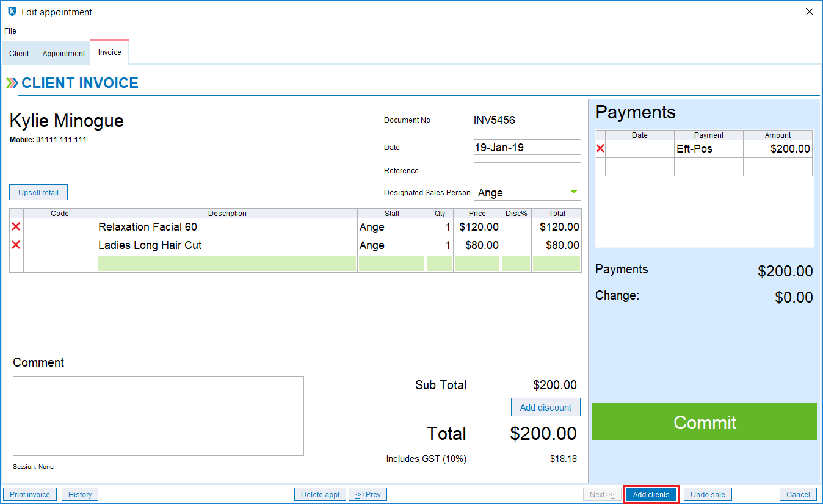
Task: Click the Total column header
Action: coord(556,214)
